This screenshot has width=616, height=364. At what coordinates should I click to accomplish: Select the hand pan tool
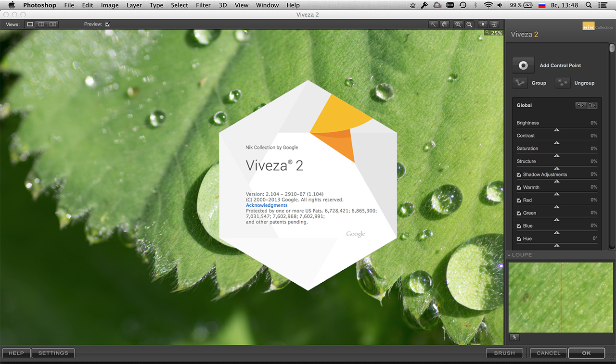coord(445,24)
